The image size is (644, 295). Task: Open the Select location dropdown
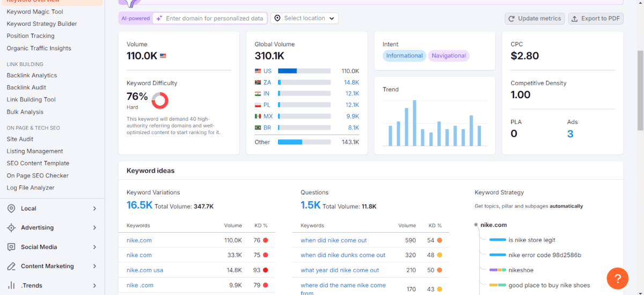click(304, 18)
